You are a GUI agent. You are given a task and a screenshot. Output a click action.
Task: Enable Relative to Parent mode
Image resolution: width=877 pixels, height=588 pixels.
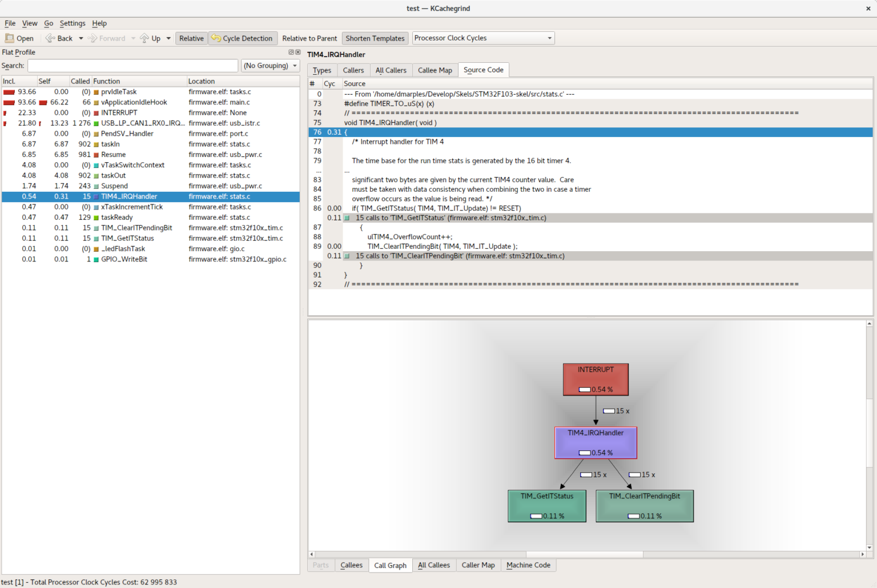point(309,38)
